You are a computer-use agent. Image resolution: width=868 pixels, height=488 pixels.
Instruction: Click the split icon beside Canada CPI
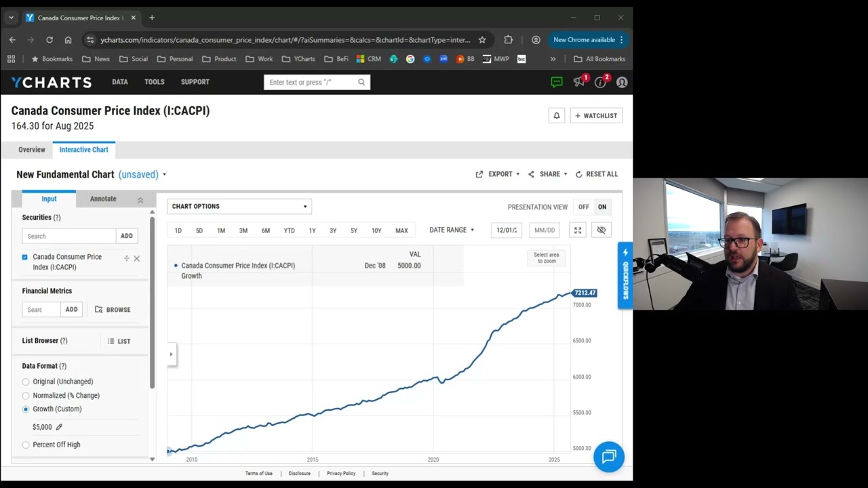(126, 258)
